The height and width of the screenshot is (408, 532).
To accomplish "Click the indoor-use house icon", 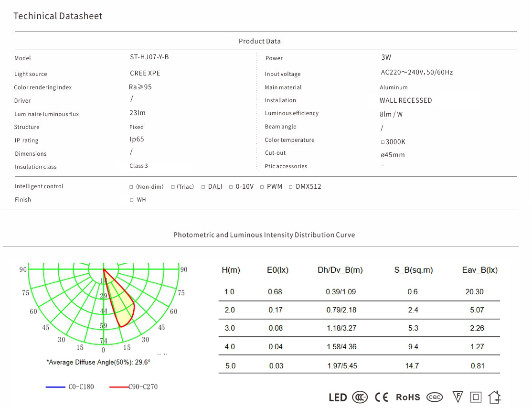I will click(x=495, y=397).
